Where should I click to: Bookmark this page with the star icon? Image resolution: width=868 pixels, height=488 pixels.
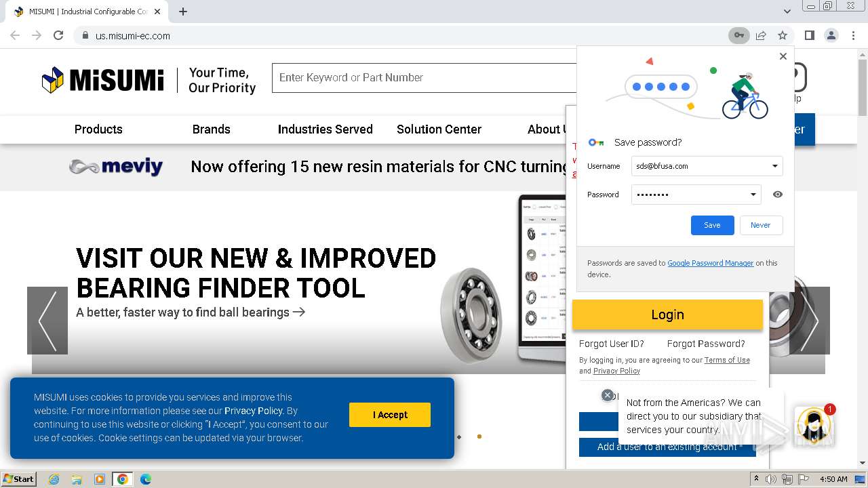coord(783,35)
